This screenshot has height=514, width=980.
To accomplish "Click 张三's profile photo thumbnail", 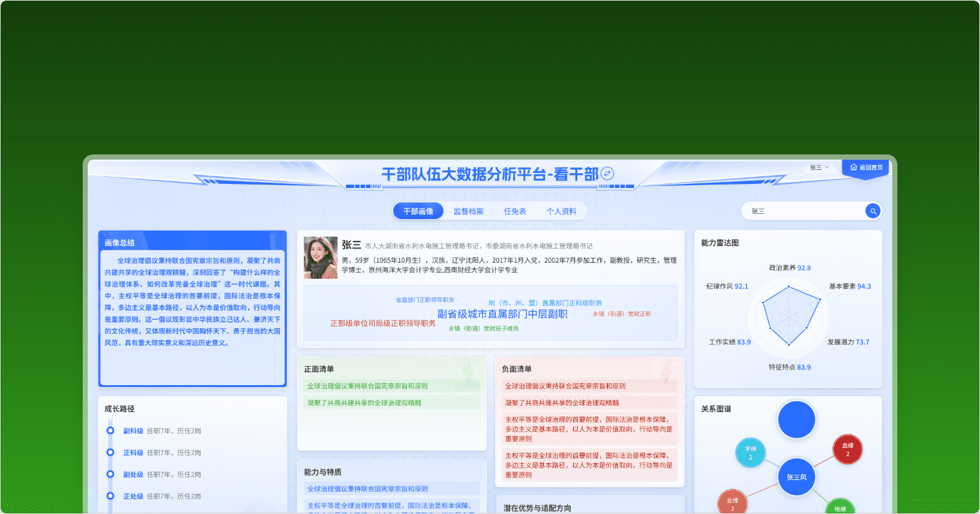I will pyautogui.click(x=320, y=258).
